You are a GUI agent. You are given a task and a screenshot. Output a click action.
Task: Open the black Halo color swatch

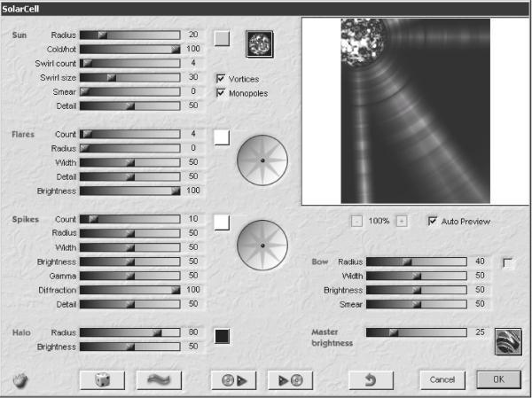(223, 336)
